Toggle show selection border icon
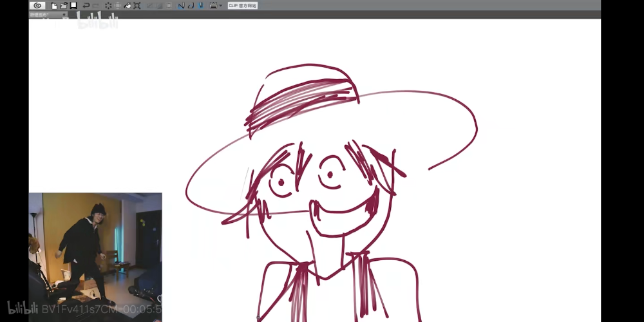Image resolution: width=644 pixels, height=322 pixels. click(169, 6)
